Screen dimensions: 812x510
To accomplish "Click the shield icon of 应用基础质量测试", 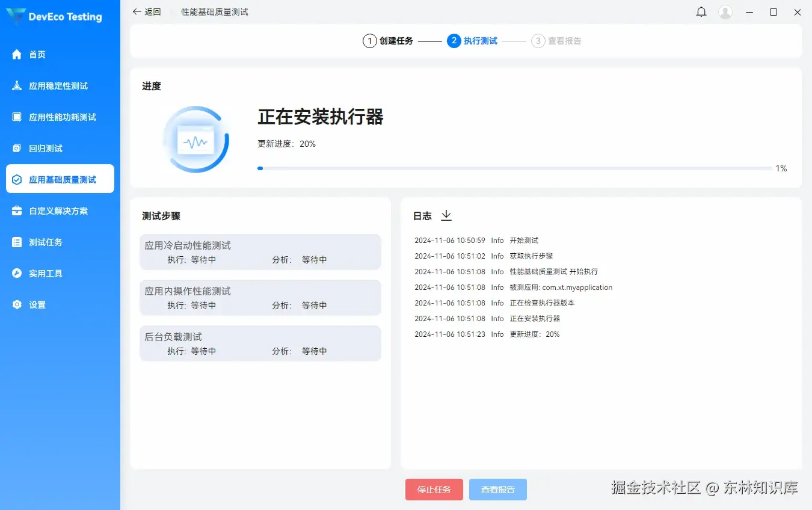I will pos(17,180).
